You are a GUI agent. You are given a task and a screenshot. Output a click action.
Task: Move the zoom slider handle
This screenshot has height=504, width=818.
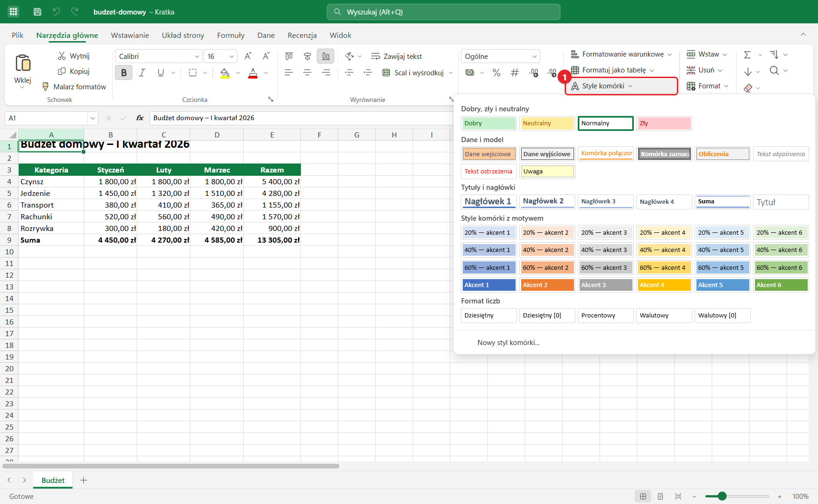(x=722, y=497)
